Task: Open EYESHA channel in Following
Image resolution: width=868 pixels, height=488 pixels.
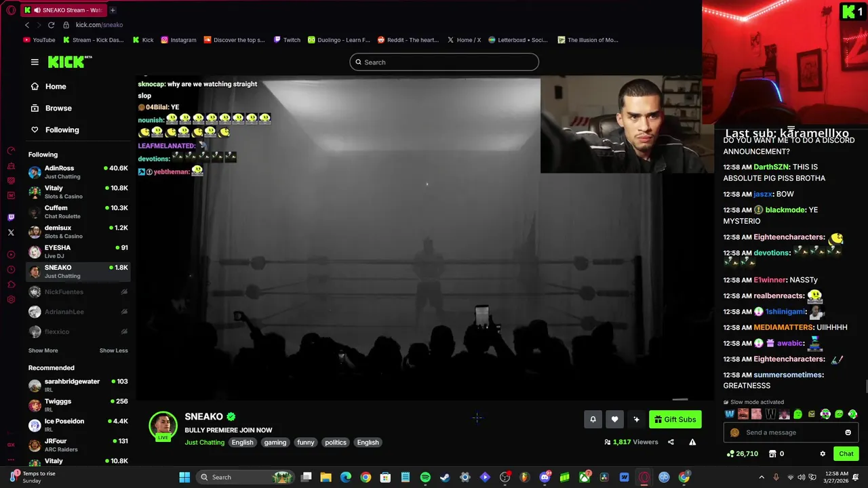Action: (78, 251)
